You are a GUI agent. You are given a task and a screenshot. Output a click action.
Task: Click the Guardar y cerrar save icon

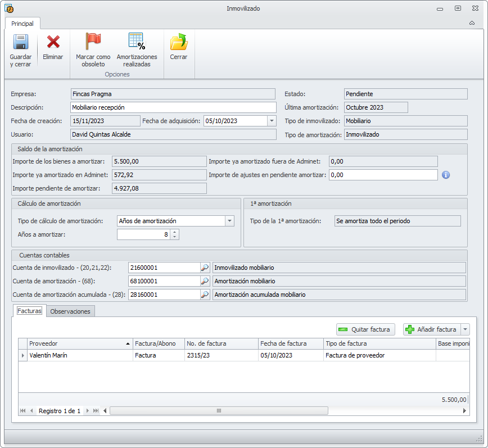point(21,43)
